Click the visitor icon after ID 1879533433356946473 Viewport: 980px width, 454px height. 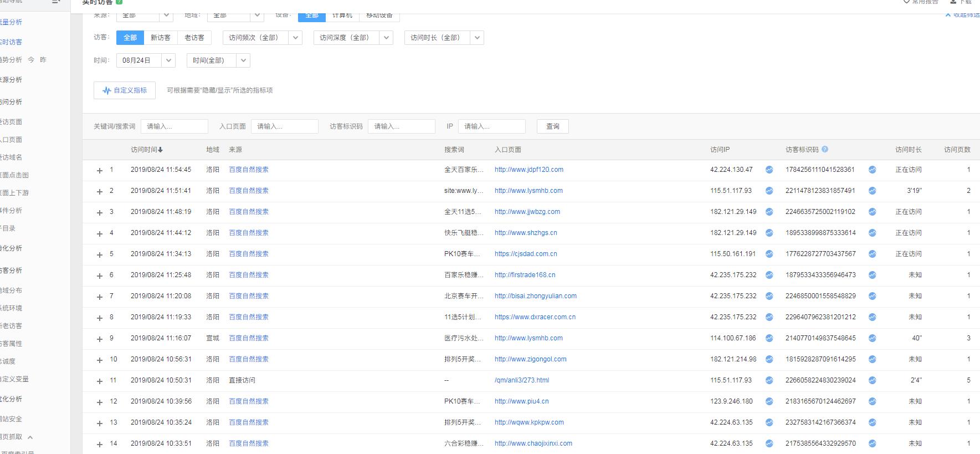coord(872,275)
